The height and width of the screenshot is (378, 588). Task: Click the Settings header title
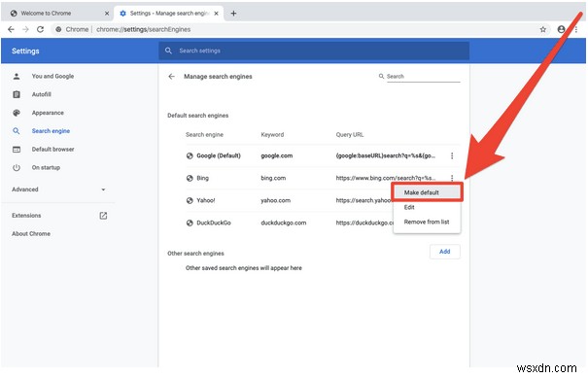coord(25,51)
